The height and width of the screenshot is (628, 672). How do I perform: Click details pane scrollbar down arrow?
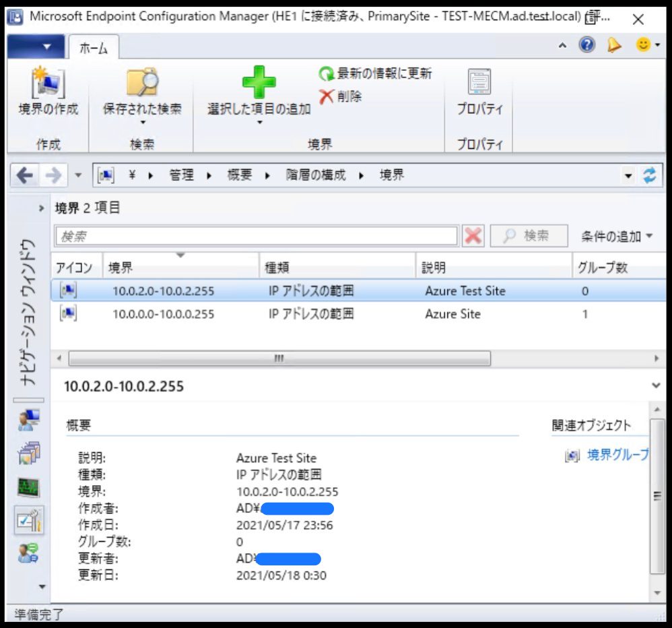pos(657,593)
